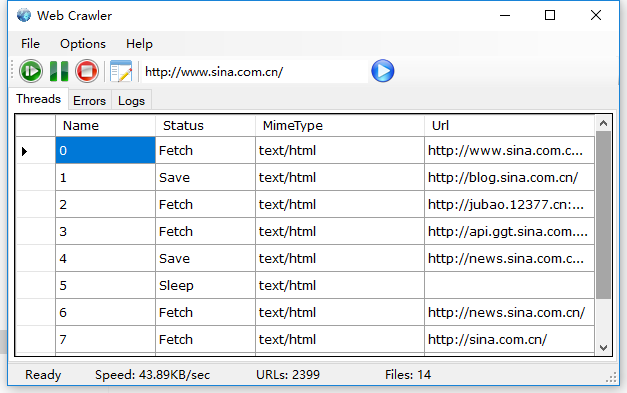Sort by the MimeType column header
627x393 pixels.
pyautogui.click(x=339, y=126)
